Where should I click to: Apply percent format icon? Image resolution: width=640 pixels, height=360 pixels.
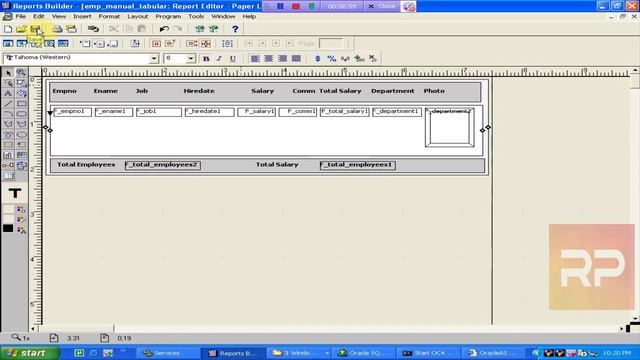pyautogui.click(x=331, y=58)
